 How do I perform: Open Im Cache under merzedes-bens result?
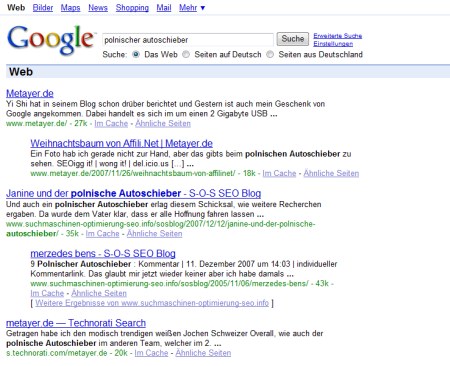tap(47, 293)
